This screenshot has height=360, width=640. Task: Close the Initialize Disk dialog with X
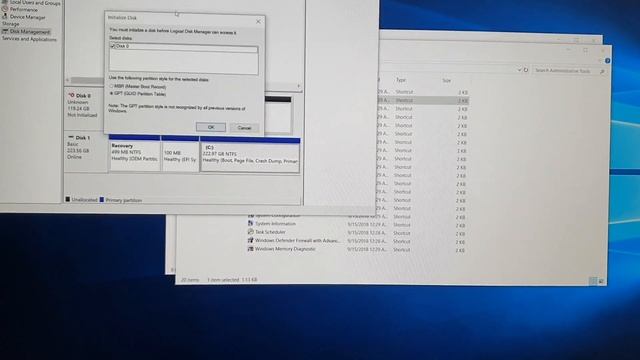coord(258,21)
